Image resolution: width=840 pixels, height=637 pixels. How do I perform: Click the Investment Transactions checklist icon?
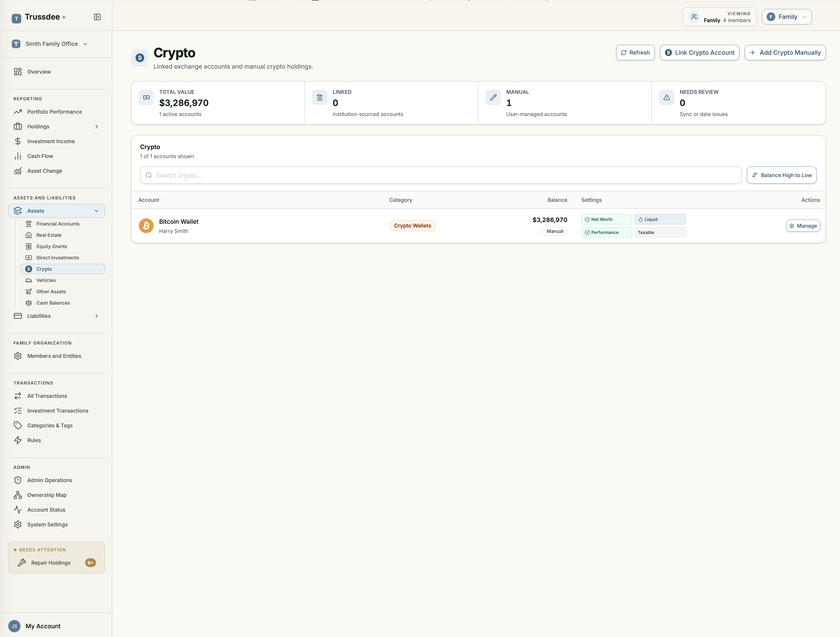[x=18, y=411]
